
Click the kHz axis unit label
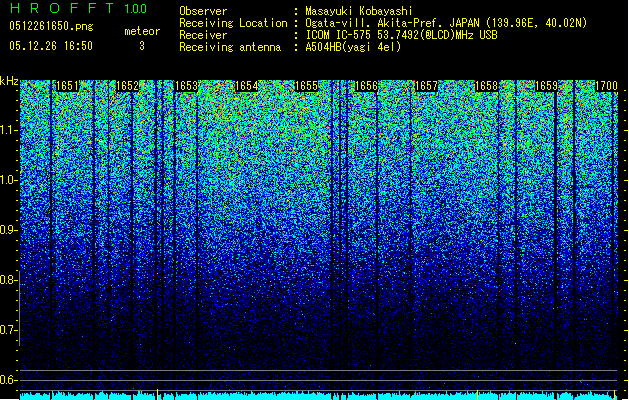[9, 81]
